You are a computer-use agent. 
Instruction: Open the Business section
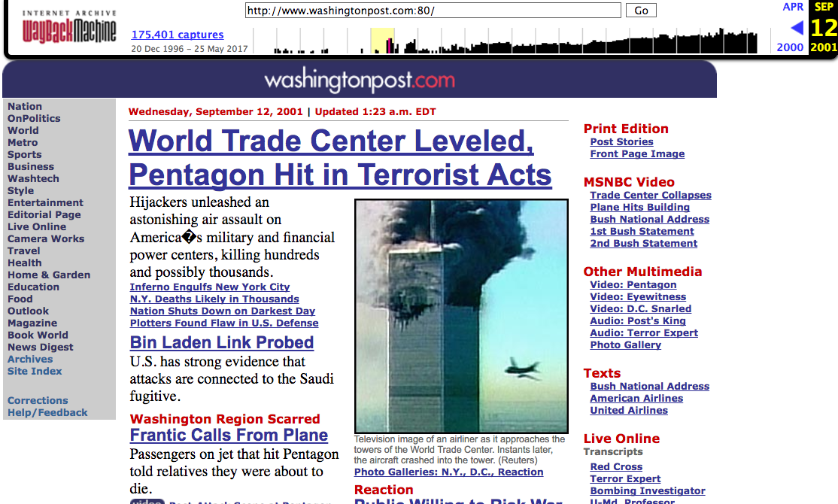30,167
